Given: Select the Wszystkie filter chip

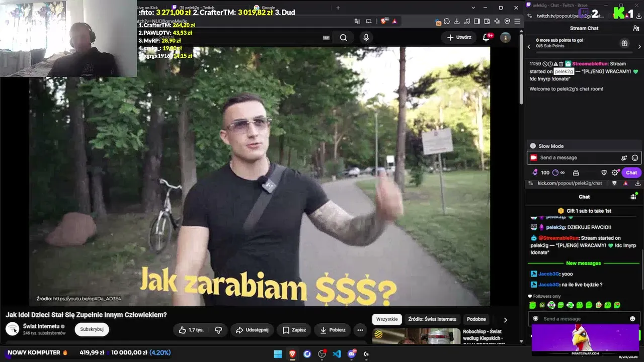Looking at the screenshot, I should (387, 319).
